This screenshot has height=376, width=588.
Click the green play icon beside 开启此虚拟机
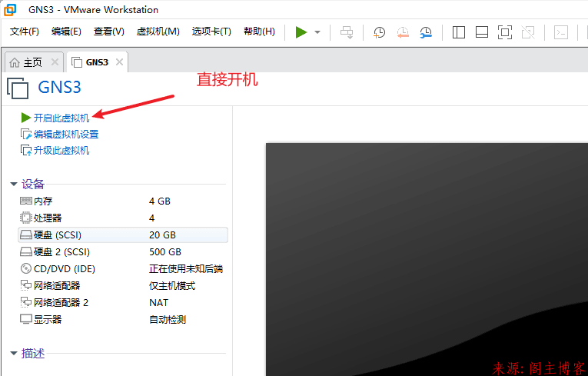(x=26, y=118)
